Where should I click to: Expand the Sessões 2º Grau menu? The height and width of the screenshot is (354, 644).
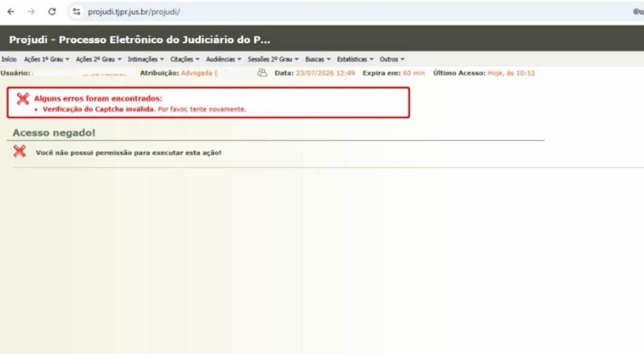pyautogui.click(x=273, y=59)
